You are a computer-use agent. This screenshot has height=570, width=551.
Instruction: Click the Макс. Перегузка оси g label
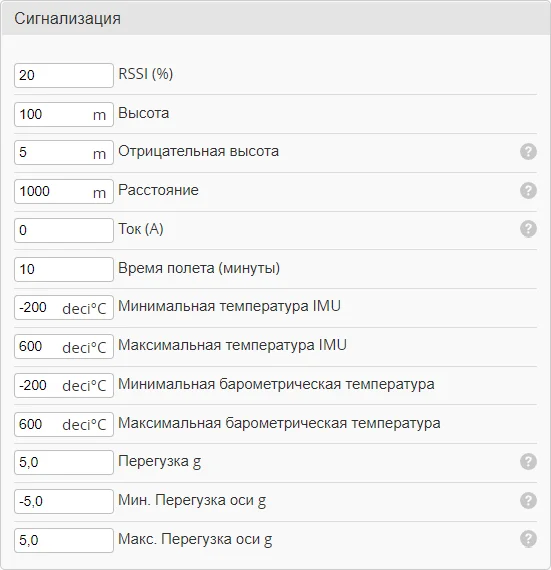click(195, 539)
